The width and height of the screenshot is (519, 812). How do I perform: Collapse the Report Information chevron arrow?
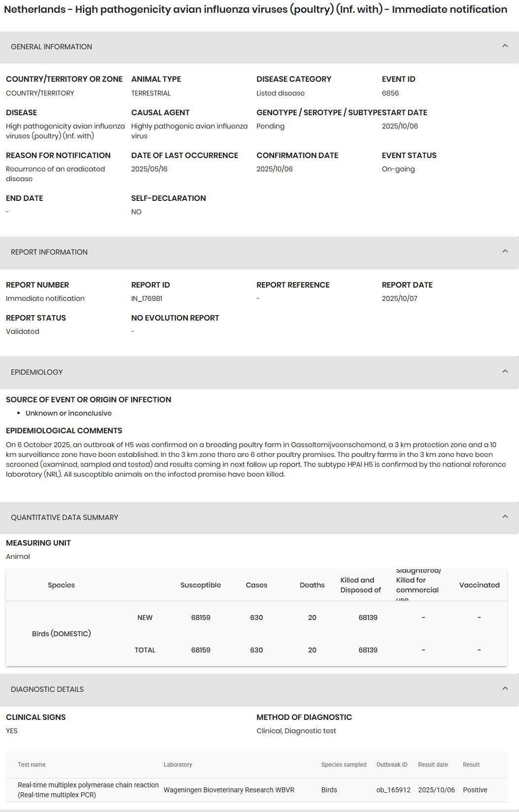pos(505,252)
